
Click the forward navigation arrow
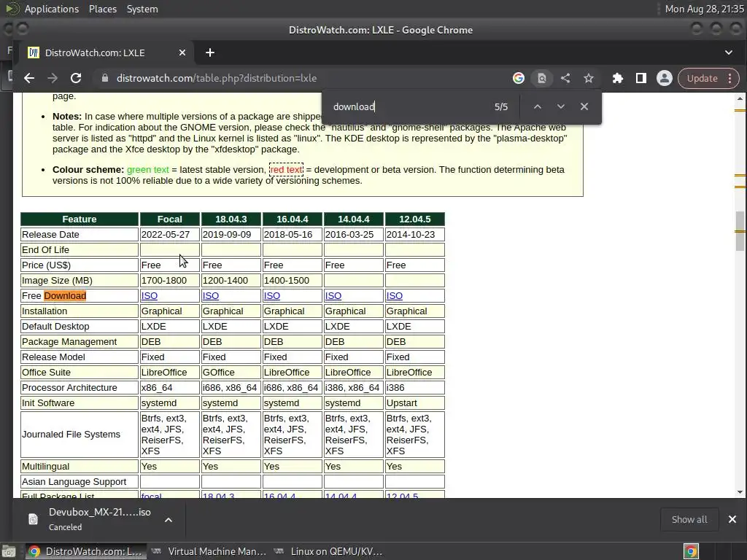pos(53,78)
